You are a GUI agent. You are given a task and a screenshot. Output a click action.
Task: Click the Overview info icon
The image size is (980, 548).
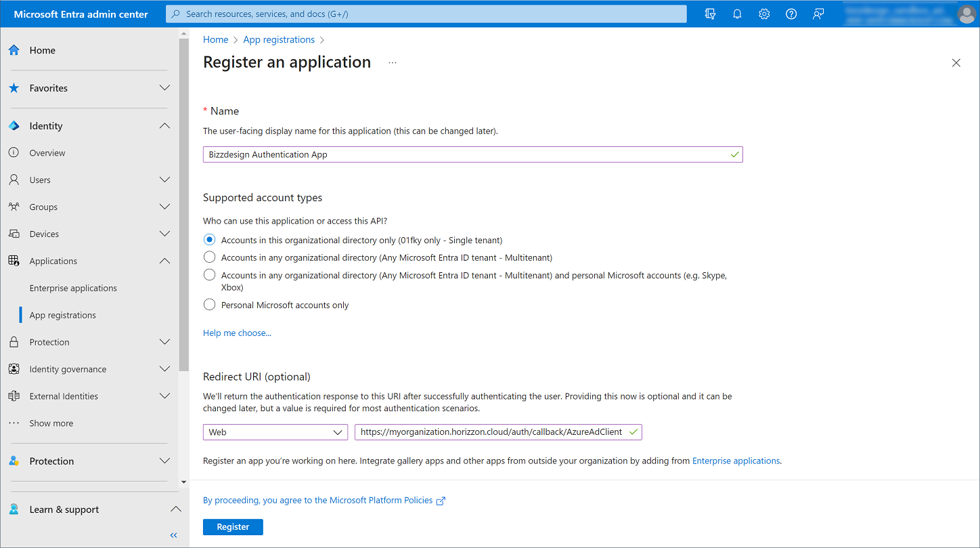click(14, 153)
